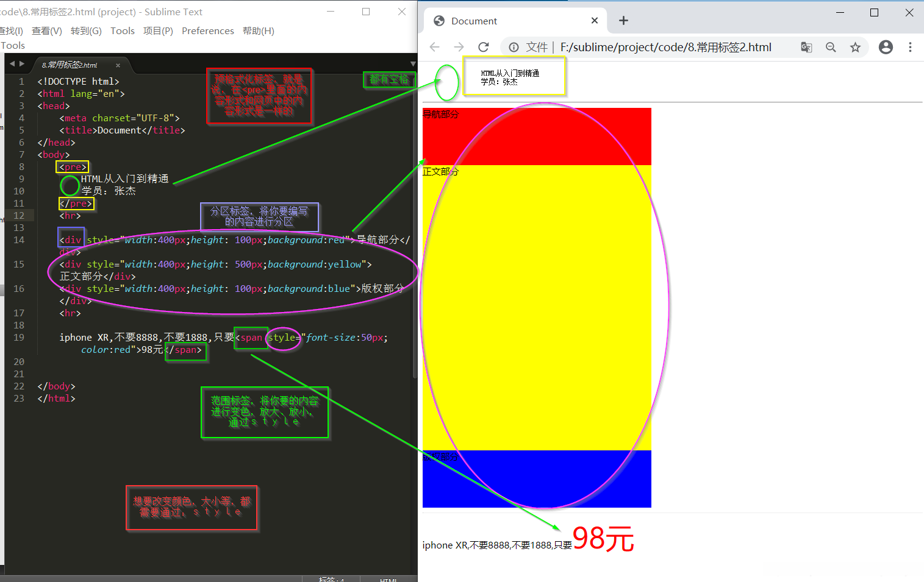Go back in the Chrome toolbar
Image resolution: width=924 pixels, height=582 pixels.
[x=434, y=47]
